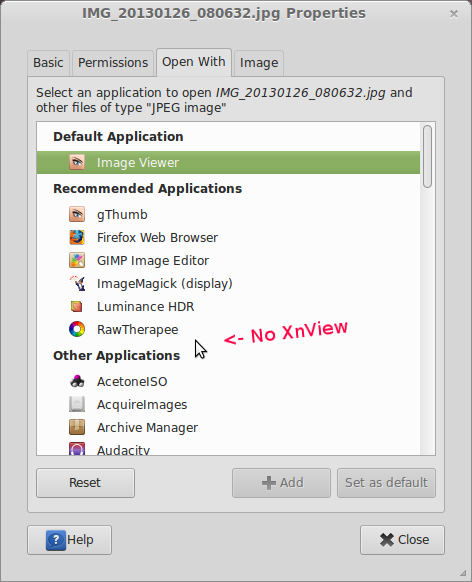Click the AcquireImages scanner icon

tap(77, 404)
